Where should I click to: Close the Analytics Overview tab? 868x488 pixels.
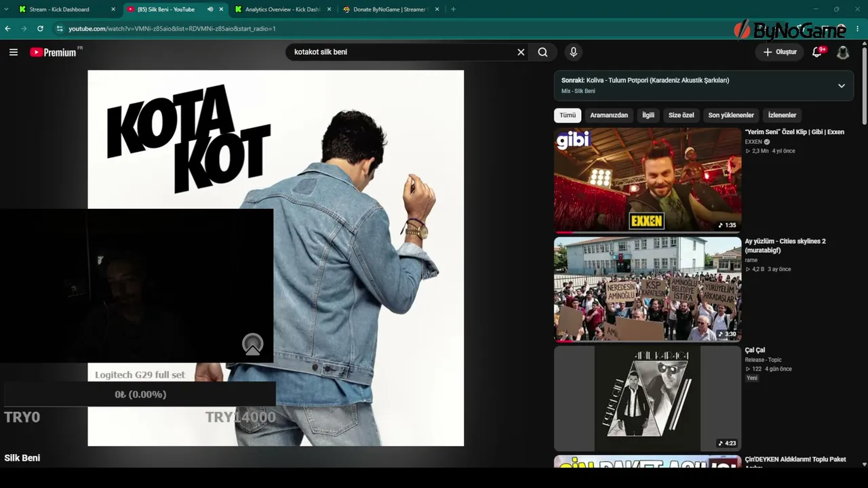click(x=330, y=9)
